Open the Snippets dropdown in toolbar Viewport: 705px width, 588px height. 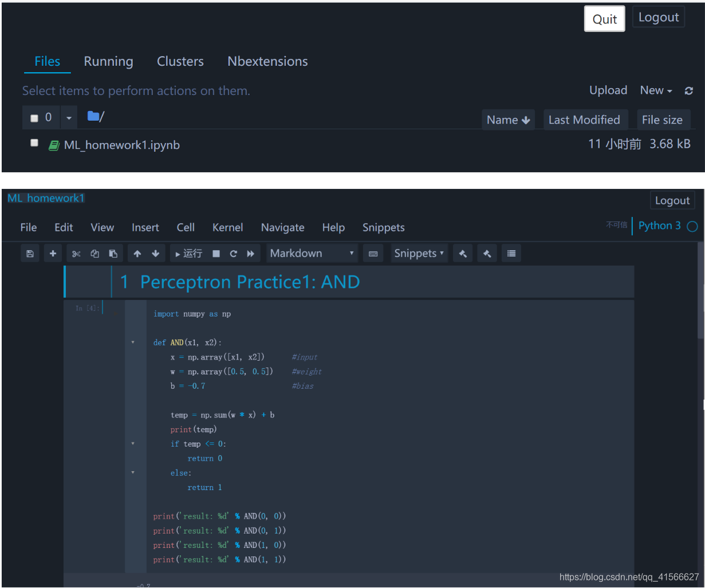(419, 253)
